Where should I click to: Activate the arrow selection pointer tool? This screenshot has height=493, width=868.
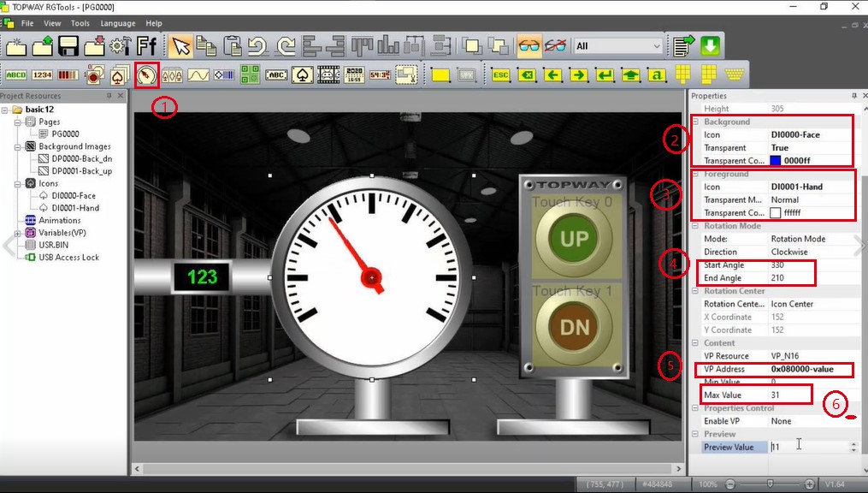[x=180, y=46]
